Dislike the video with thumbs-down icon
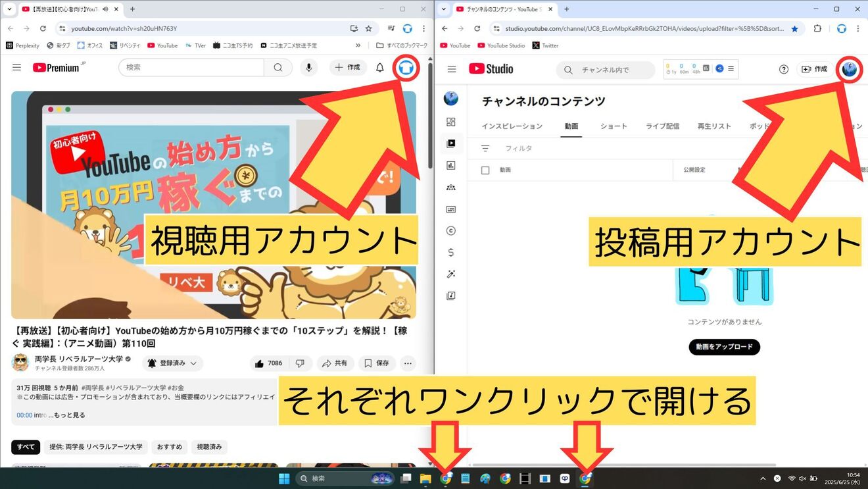 pyautogui.click(x=300, y=363)
